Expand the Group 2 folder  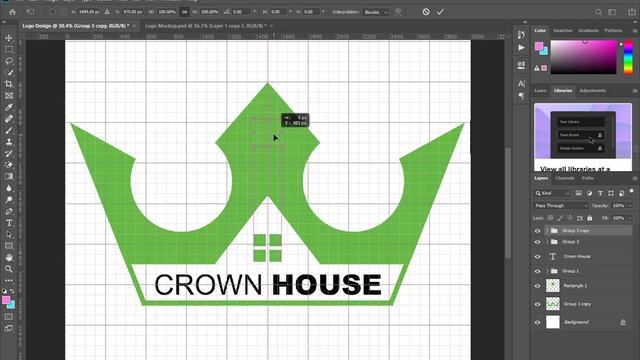click(x=547, y=242)
